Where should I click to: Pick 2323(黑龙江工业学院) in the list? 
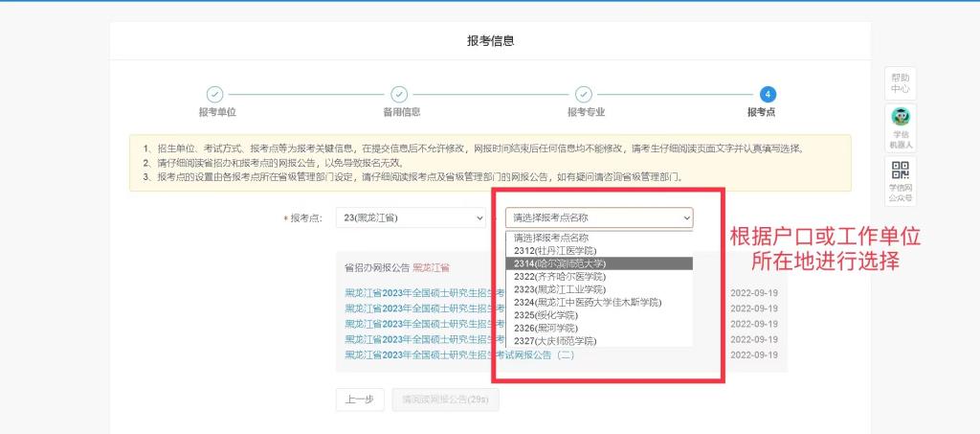pyautogui.click(x=560, y=289)
